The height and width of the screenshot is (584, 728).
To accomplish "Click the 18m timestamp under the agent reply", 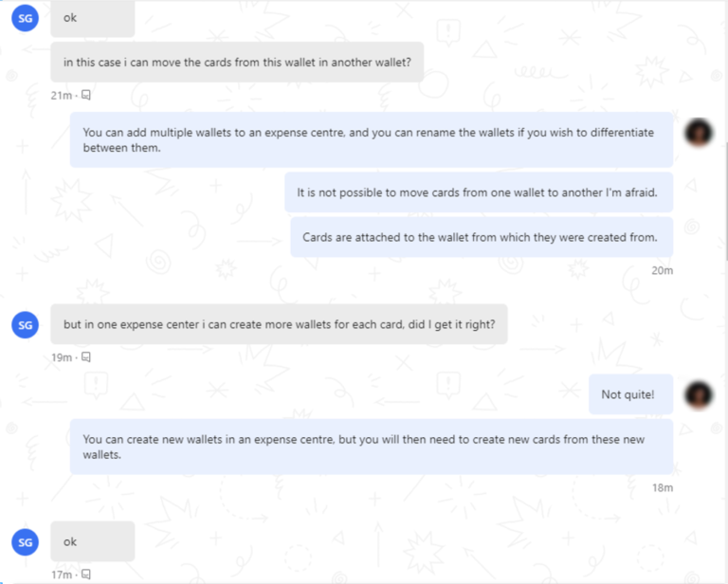I will [x=662, y=487].
